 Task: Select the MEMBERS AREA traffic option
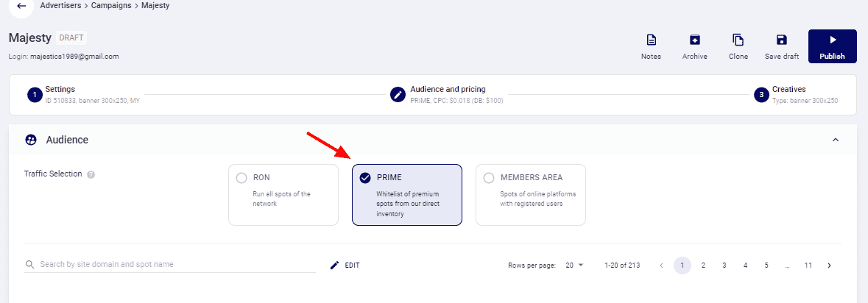(531, 195)
